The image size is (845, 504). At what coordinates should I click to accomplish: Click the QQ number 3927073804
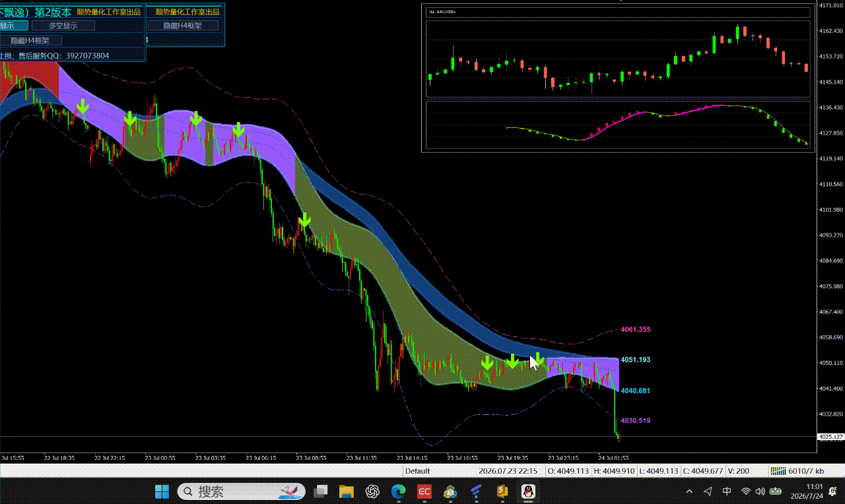[88, 56]
